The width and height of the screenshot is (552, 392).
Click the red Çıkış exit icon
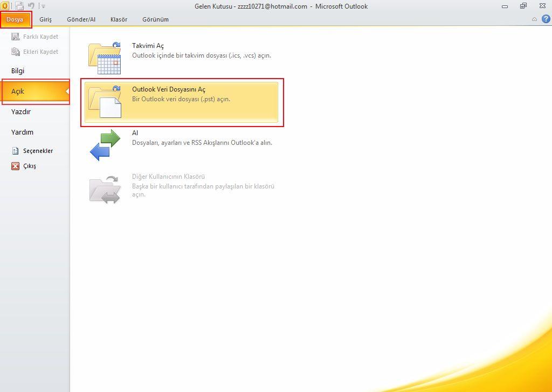(16, 166)
